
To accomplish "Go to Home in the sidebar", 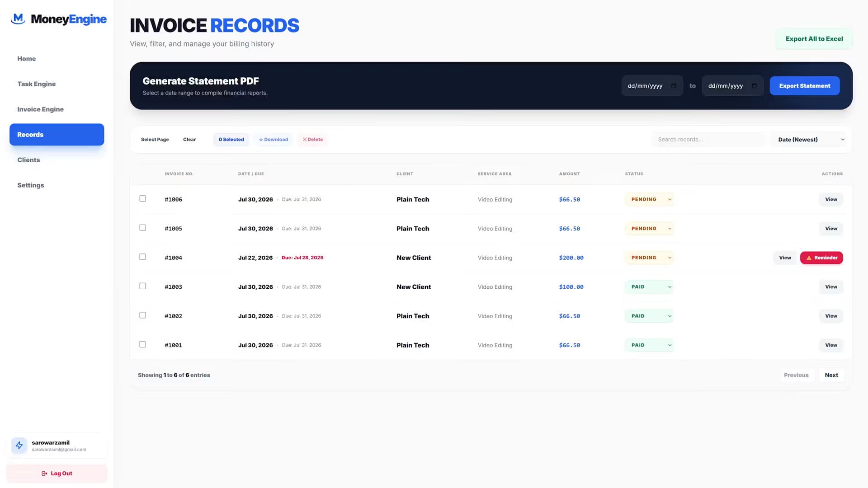I will [x=57, y=59].
